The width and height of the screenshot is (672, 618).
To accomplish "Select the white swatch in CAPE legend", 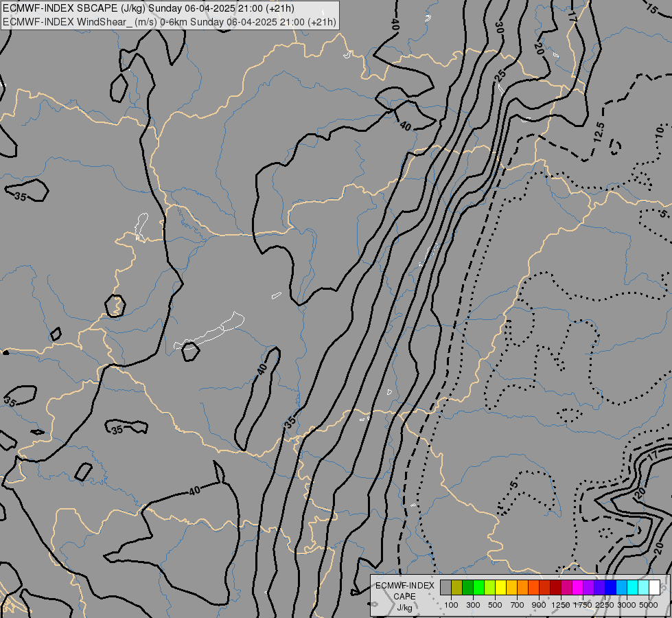I will (x=654, y=587).
